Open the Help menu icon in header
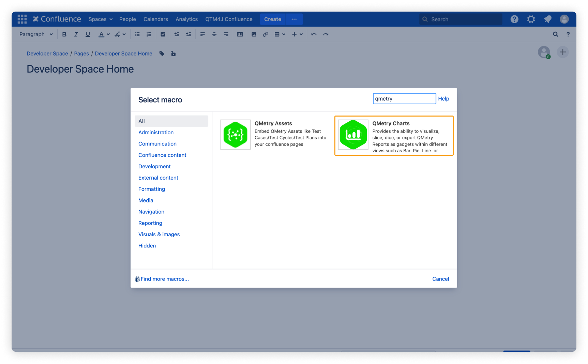This screenshot has width=588, height=364. (514, 19)
